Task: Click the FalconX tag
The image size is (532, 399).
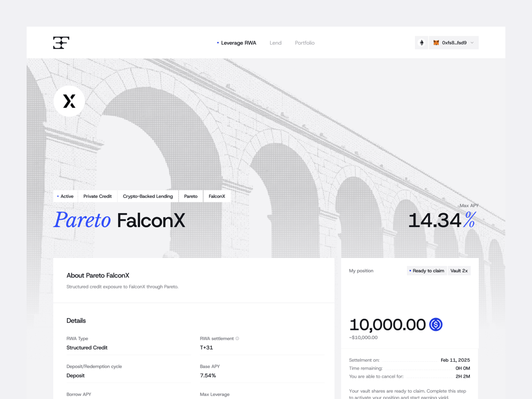Action: click(217, 196)
